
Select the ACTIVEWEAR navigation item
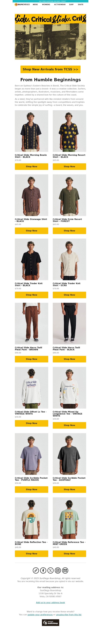[60, 5]
